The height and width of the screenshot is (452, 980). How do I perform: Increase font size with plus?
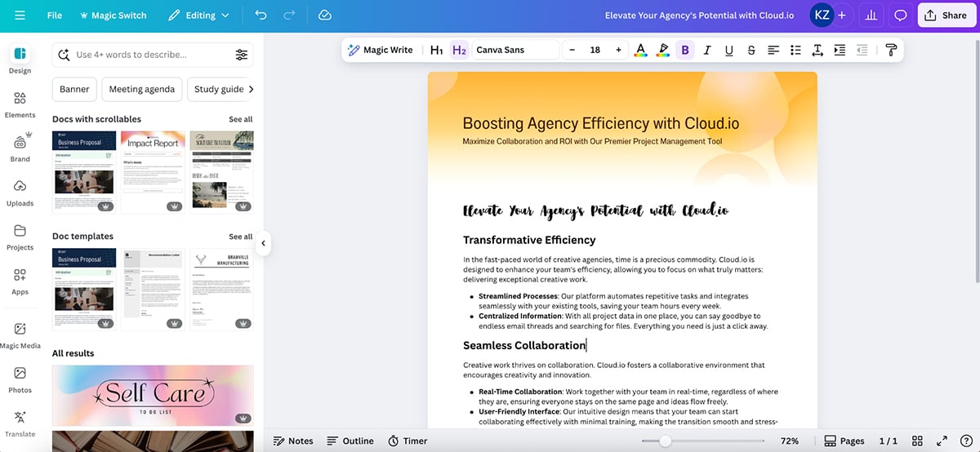coord(618,50)
